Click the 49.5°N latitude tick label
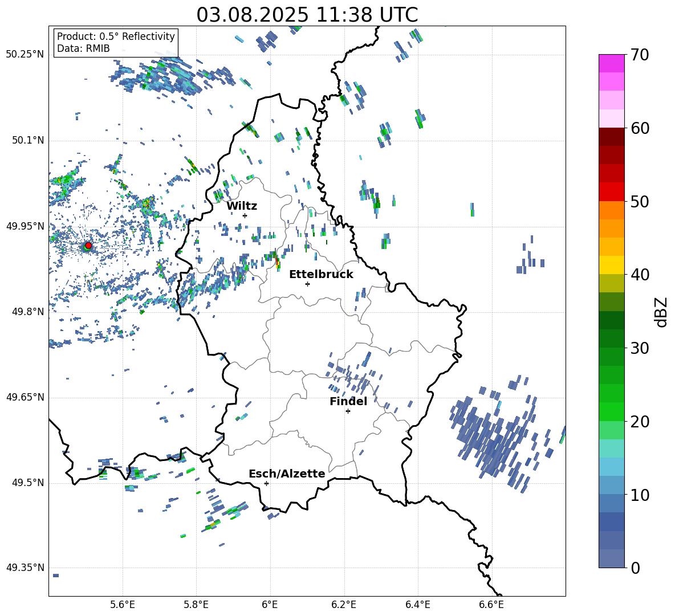Viewport: 675px width, 616px height. pyautogui.click(x=27, y=482)
